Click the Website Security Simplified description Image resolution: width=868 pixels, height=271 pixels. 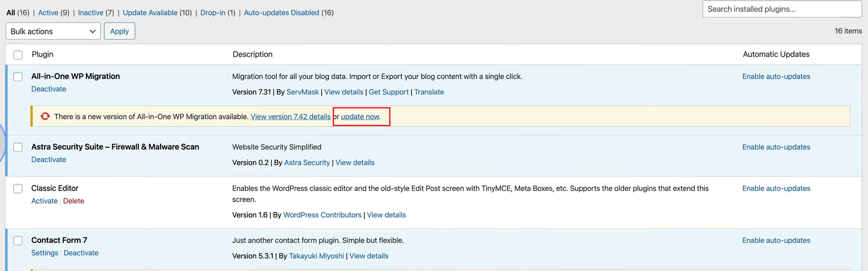click(277, 147)
